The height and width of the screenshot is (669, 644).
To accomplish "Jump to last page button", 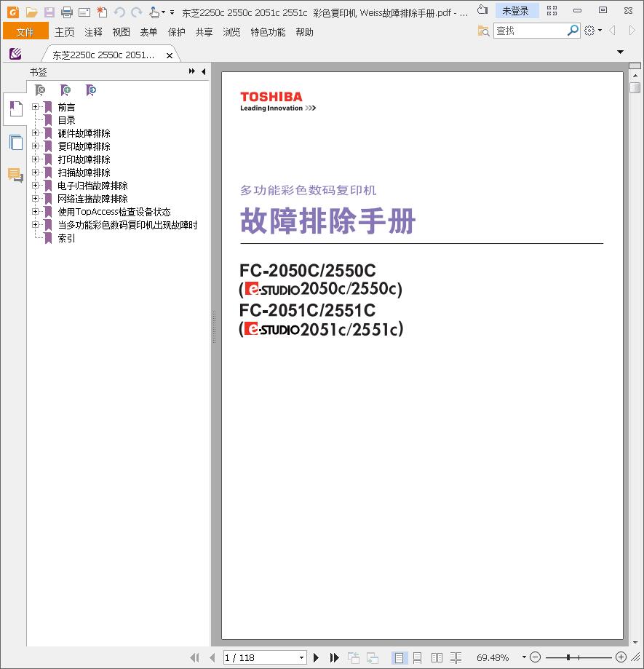I will pos(334,657).
